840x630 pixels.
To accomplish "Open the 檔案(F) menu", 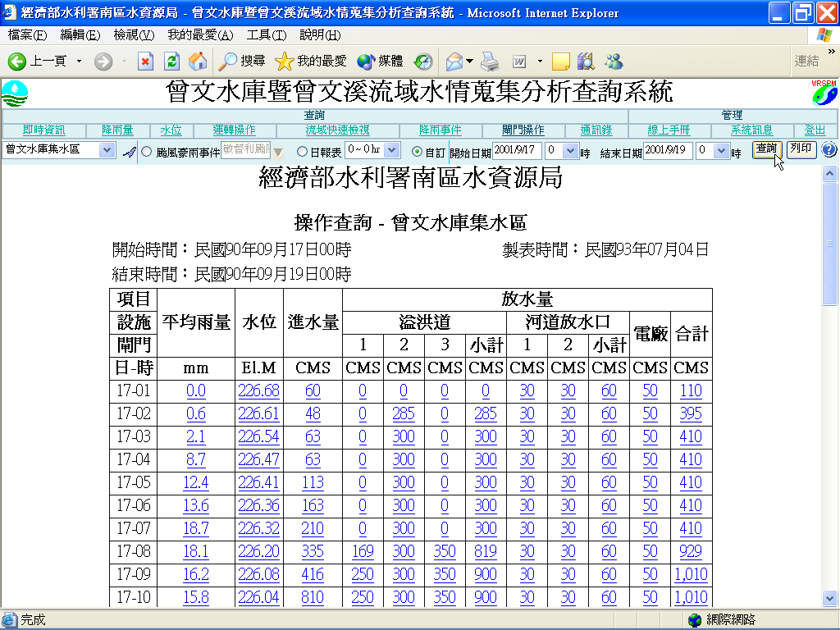I will point(27,35).
